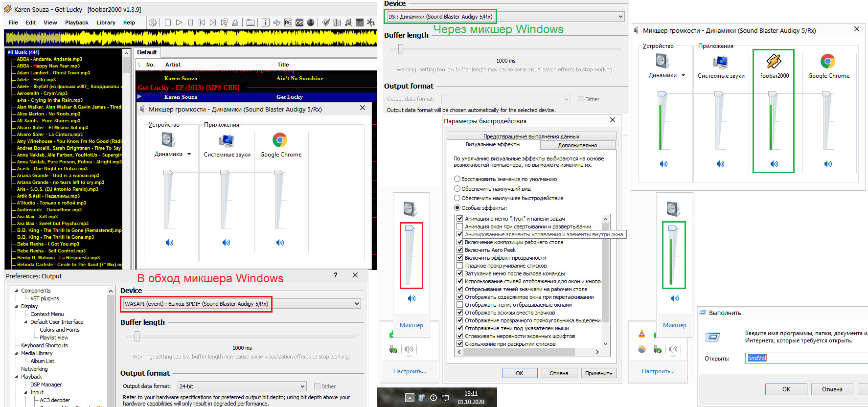Expand Динамики device dropdown in mixer listing foobar2000
The image size is (868, 407).
(x=683, y=76)
